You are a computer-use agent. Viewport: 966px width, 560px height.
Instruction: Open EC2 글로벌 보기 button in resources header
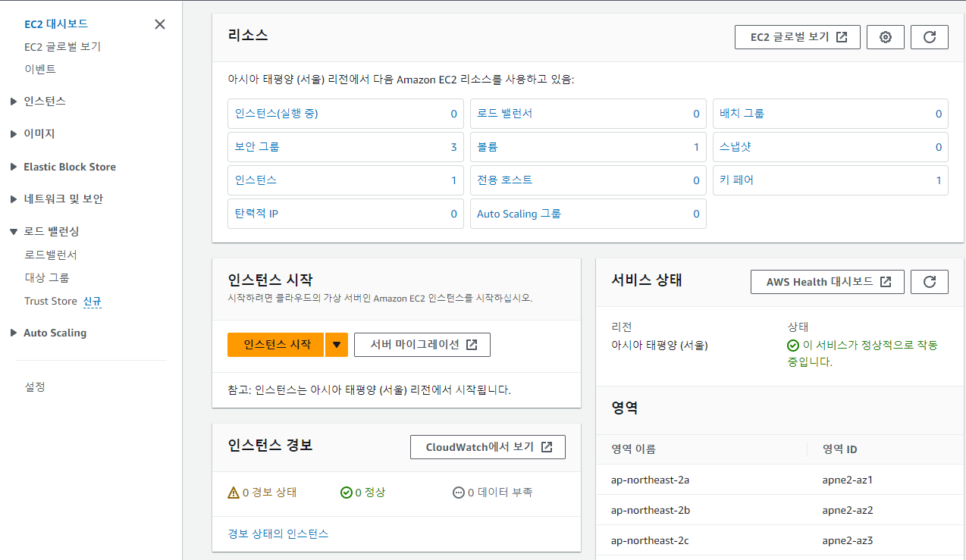(x=798, y=37)
